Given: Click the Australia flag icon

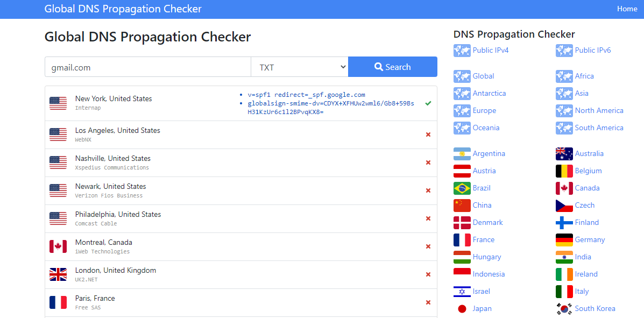Looking at the screenshot, I should pos(564,153).
